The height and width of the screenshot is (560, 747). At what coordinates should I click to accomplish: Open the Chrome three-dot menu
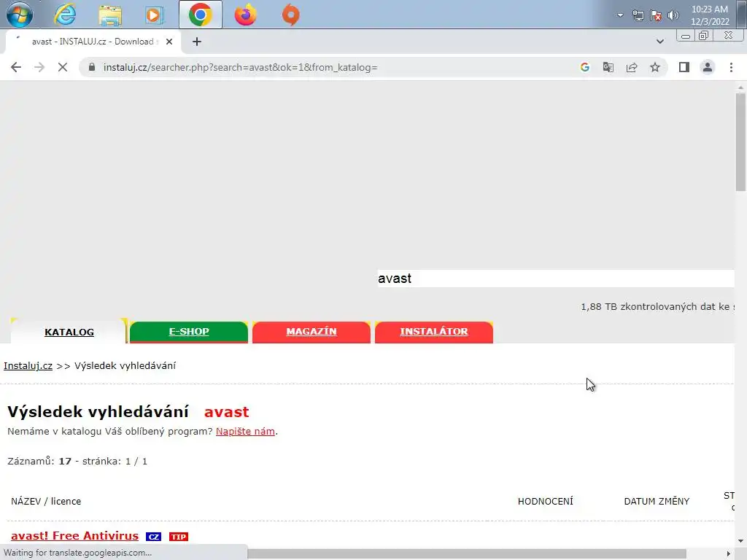pyautogui.click(x=731, y=67)
